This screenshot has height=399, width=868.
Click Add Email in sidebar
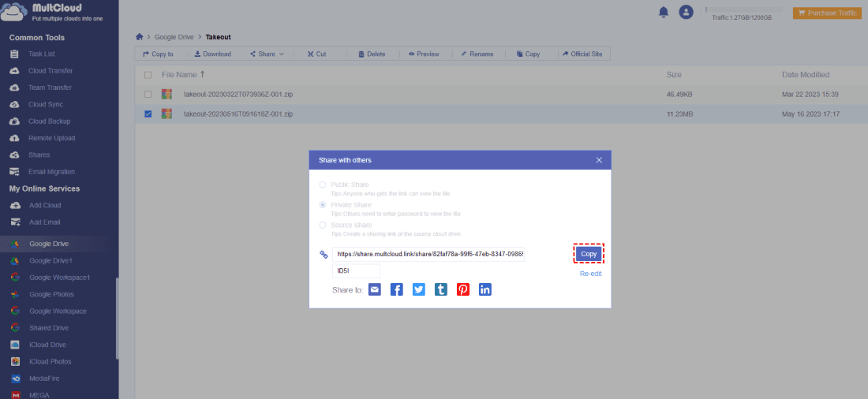(45, 222)
